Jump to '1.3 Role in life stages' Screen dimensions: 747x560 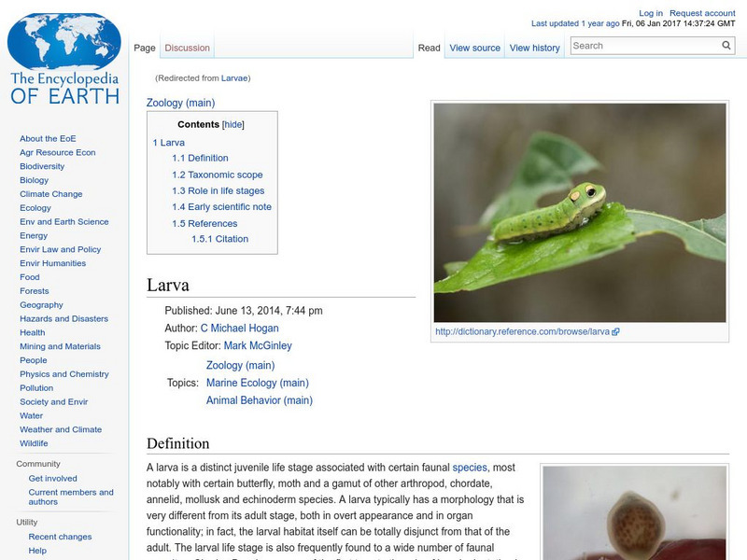point(218,191)
